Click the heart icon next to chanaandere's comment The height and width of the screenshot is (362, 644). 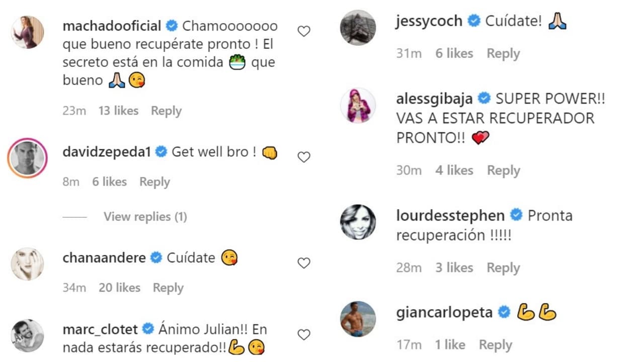point(304,263)
